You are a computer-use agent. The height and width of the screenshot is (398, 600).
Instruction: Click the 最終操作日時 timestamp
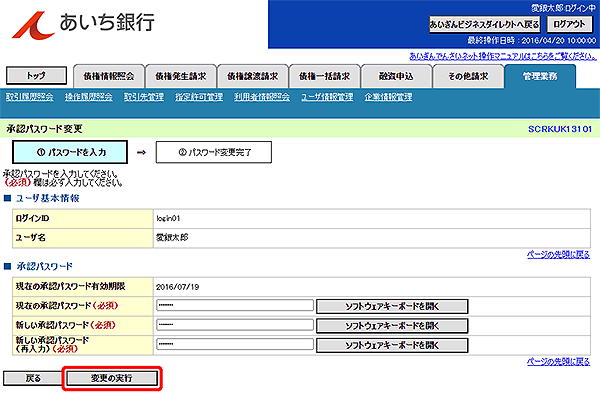point(532,40)
